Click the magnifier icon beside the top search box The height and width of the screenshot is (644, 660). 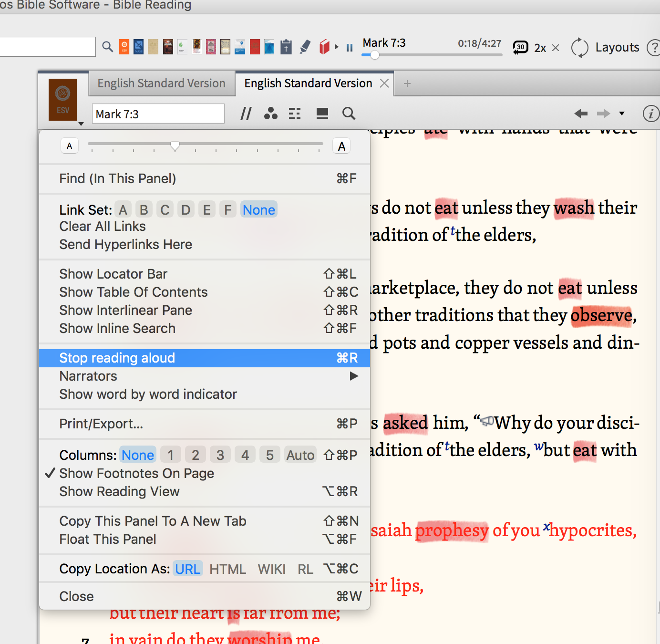pos(108,47)
